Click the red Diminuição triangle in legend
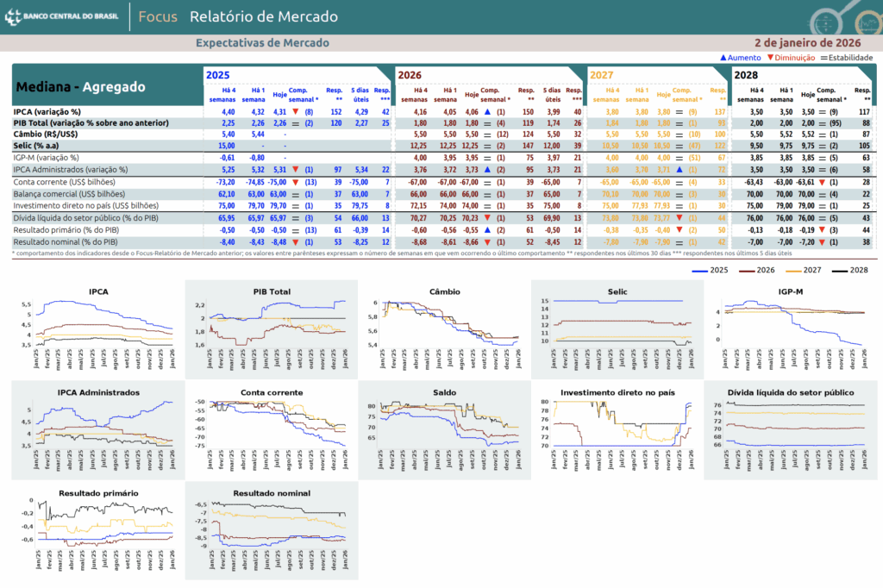 tap(770, 57)
